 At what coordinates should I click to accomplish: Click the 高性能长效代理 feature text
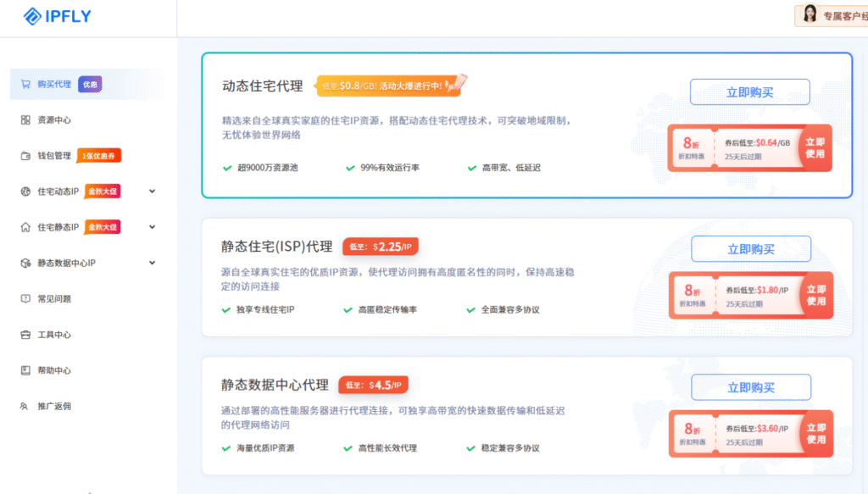(387, 448)
